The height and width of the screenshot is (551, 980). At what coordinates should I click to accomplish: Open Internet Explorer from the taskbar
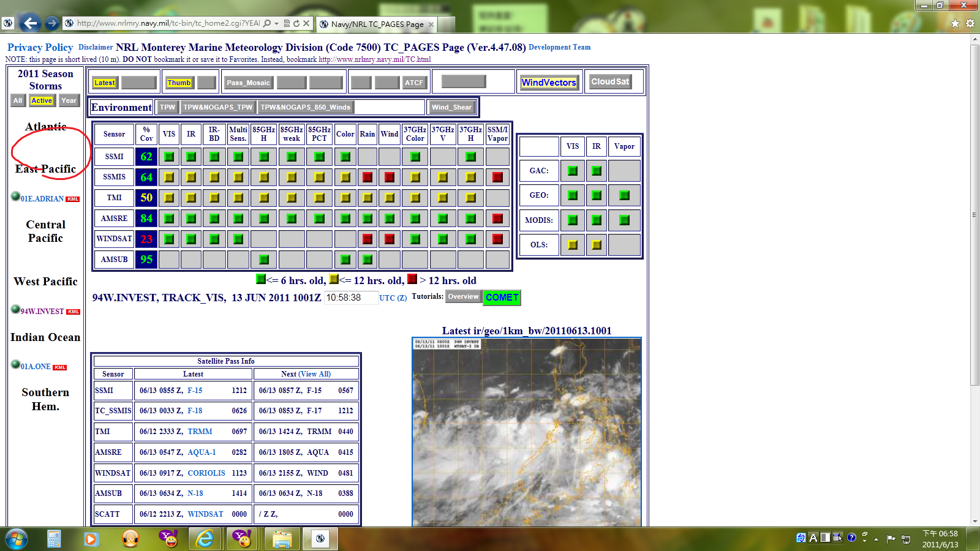[205, 539]
